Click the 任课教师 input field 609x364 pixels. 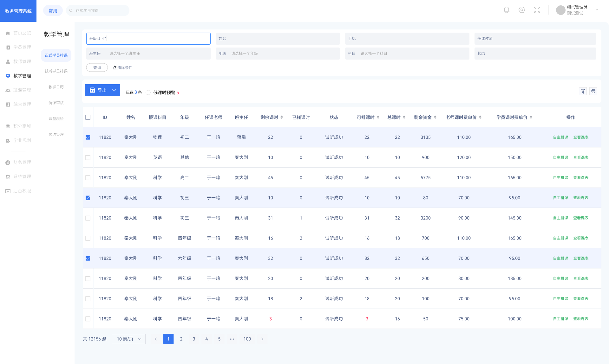pyautogui.click(x=535, y=38)
